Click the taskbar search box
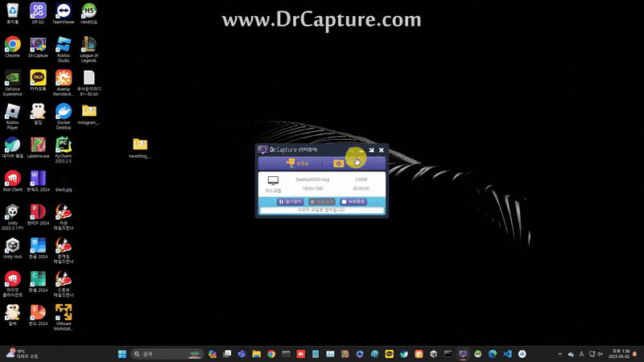The height and width of the screenshot is (362, 644). [167, 354]
